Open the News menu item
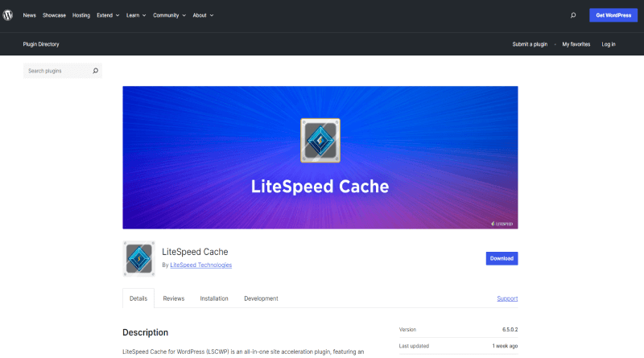Viewport: 644px width, 358px height. tap(30, 15)
